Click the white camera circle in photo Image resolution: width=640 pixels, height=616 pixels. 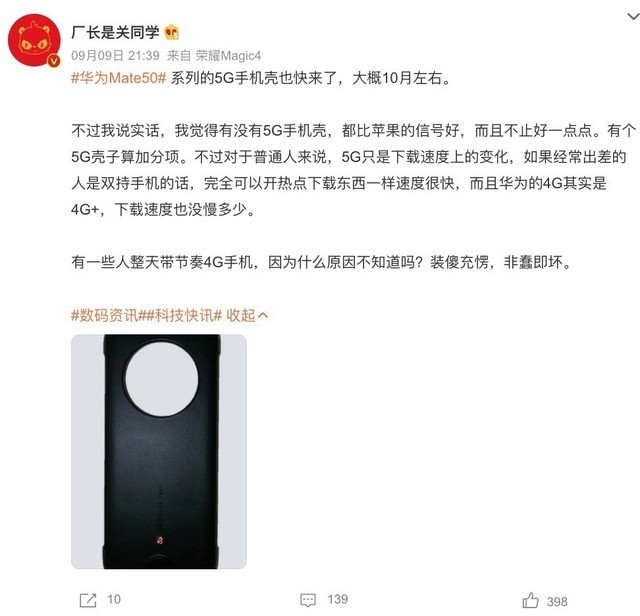tap(162, 379)
